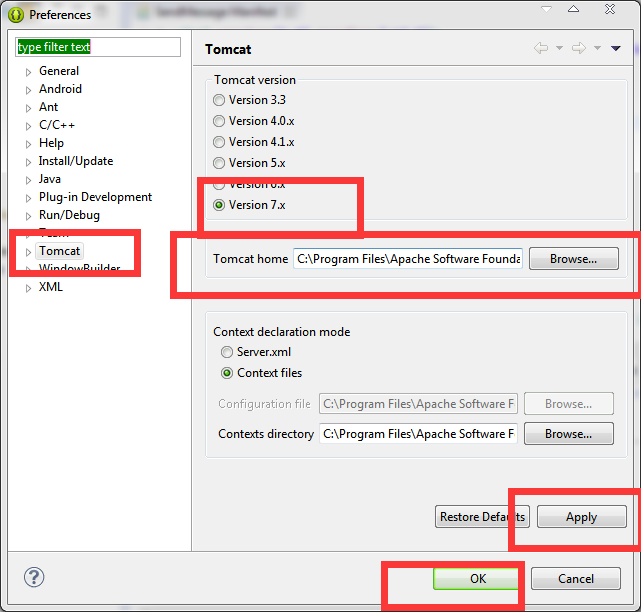Open the forward history dropdown arrow

[597, 48]
